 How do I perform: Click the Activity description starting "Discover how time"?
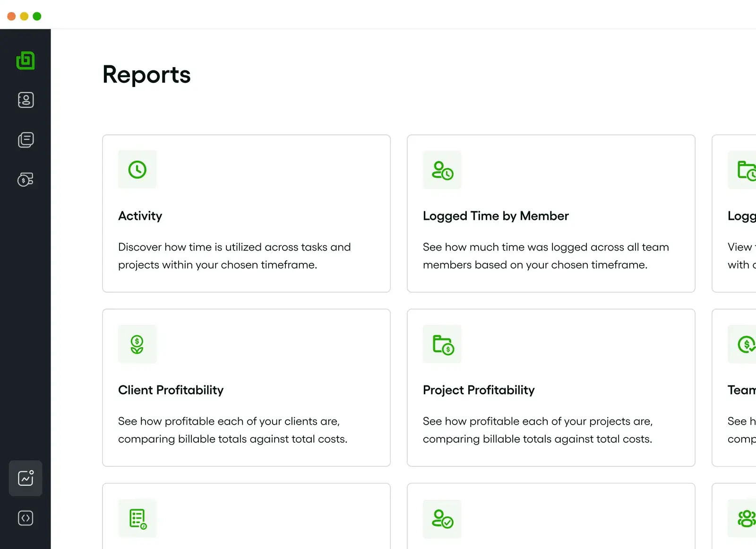click(234, 256)
